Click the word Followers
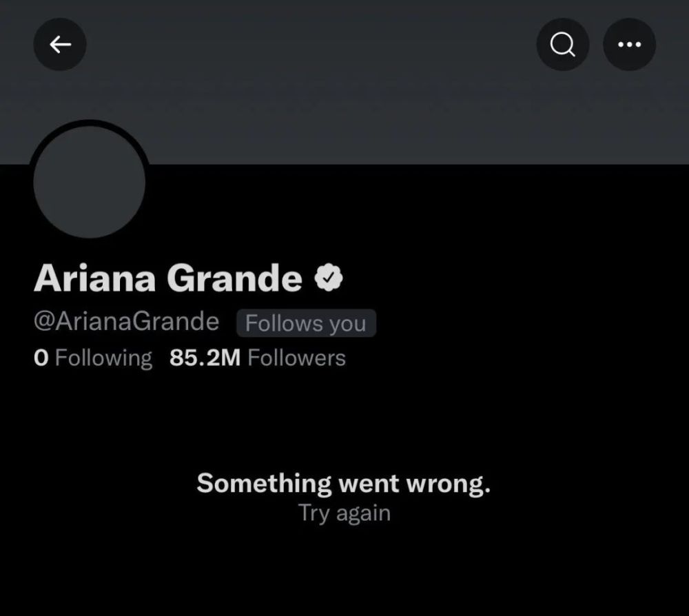Screen dimensions: 689x616 coord(296,358)
